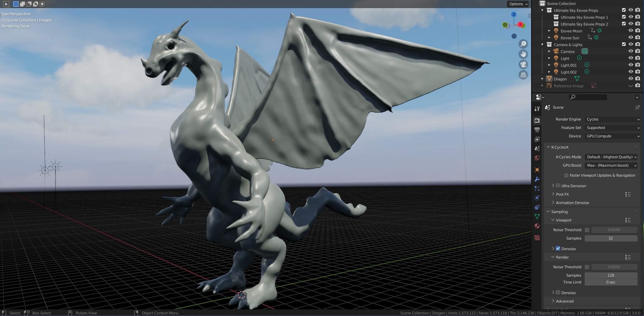Open the Render Properties tab
Screen dimensions: 644x316
(537, 121)
